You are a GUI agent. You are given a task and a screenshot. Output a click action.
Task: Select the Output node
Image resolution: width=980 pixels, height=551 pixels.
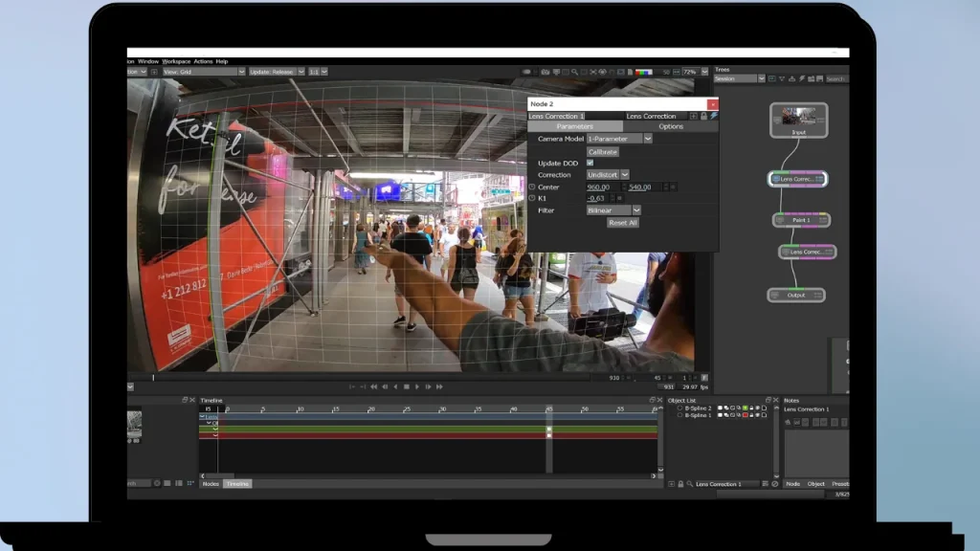point(796,295)
